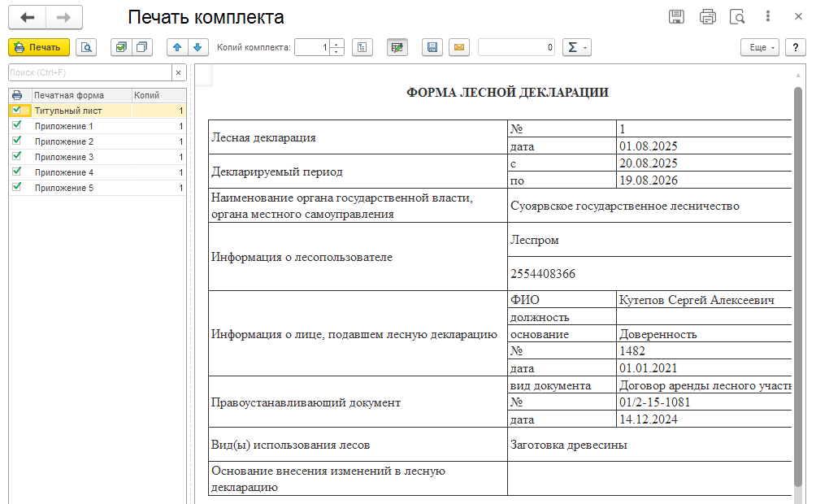This screenshot has height=504, width=816.
Task: Uncheck all print forms icon
Action: 141,47
